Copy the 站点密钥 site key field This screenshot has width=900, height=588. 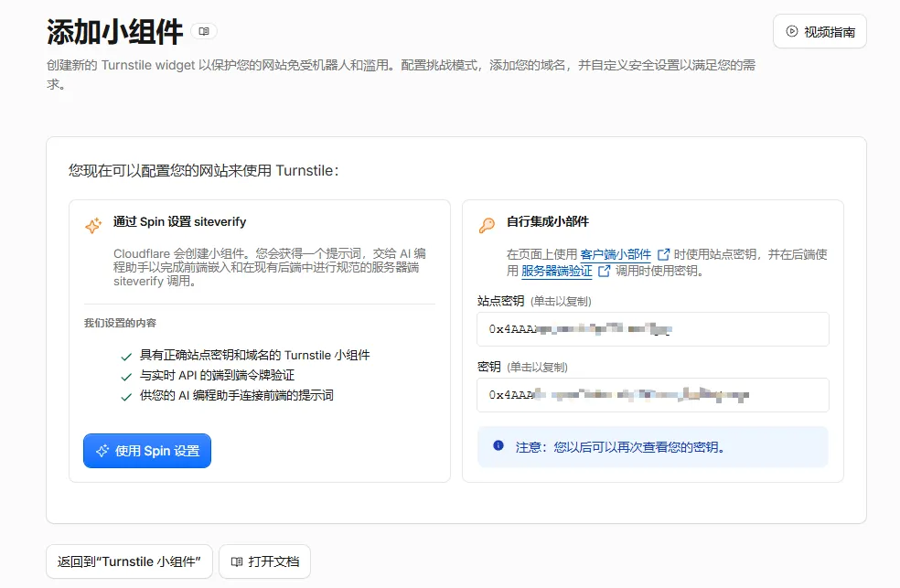tap(653, 329)
